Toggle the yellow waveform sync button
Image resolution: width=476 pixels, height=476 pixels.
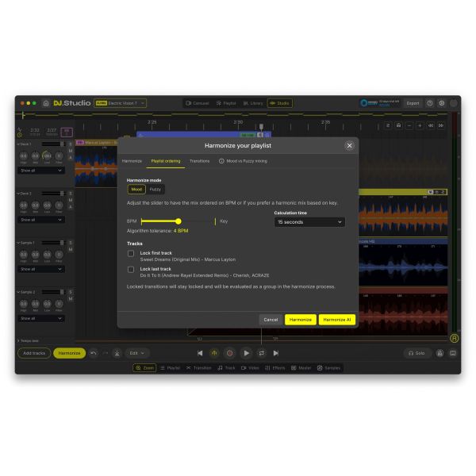point(214,353)
